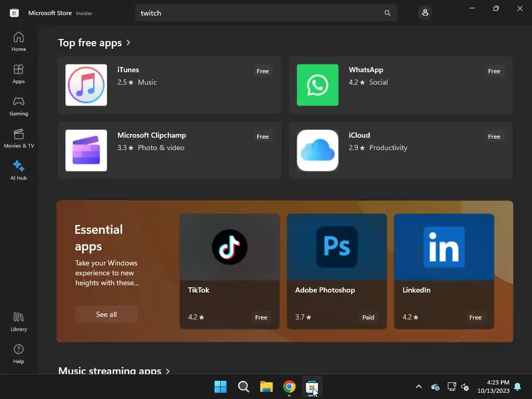Click the TikTok tile name
The image size is (532, 399).
tap(198, 290)
